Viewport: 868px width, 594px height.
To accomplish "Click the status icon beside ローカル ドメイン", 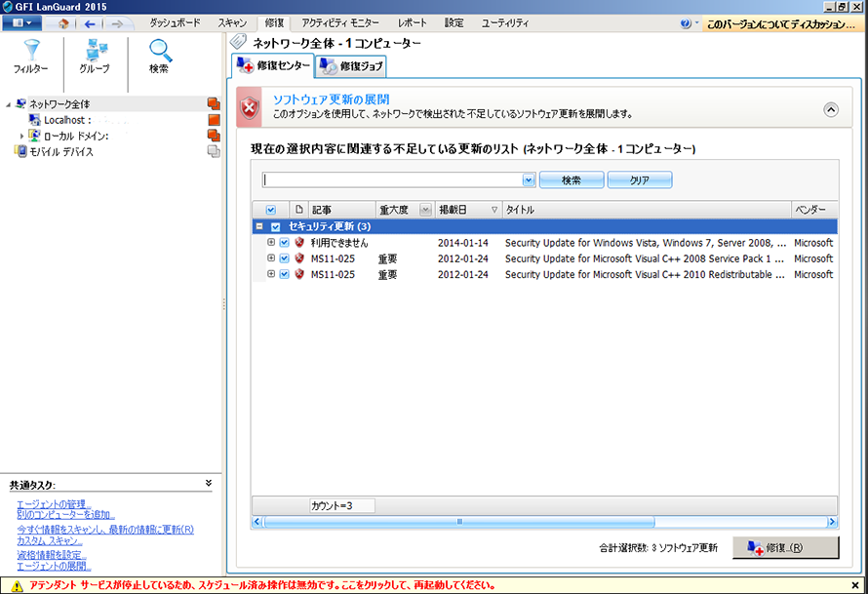I will coord(214,135).
